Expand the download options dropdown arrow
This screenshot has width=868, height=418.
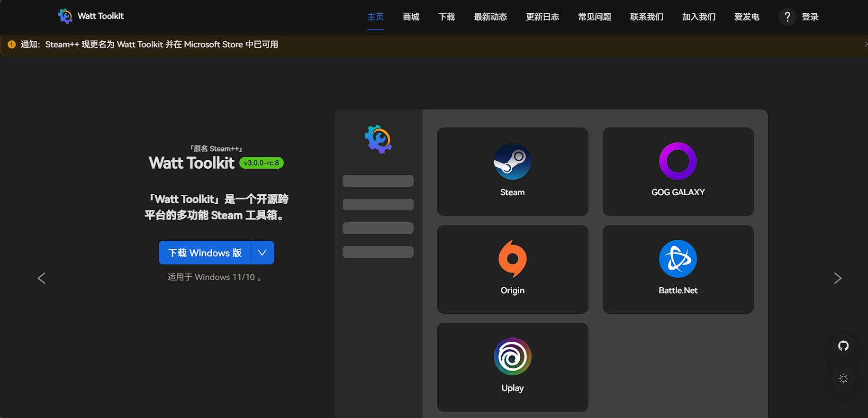(x=262, y=253)
